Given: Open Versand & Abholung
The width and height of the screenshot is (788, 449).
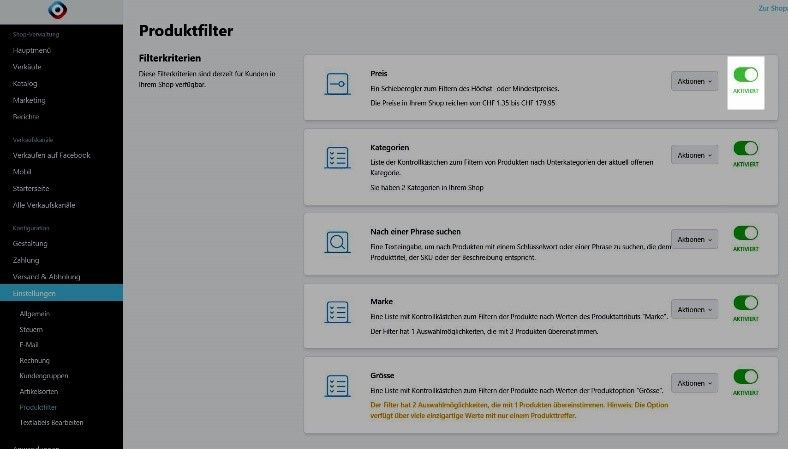Looking at the screenshot, I should 46,277.
